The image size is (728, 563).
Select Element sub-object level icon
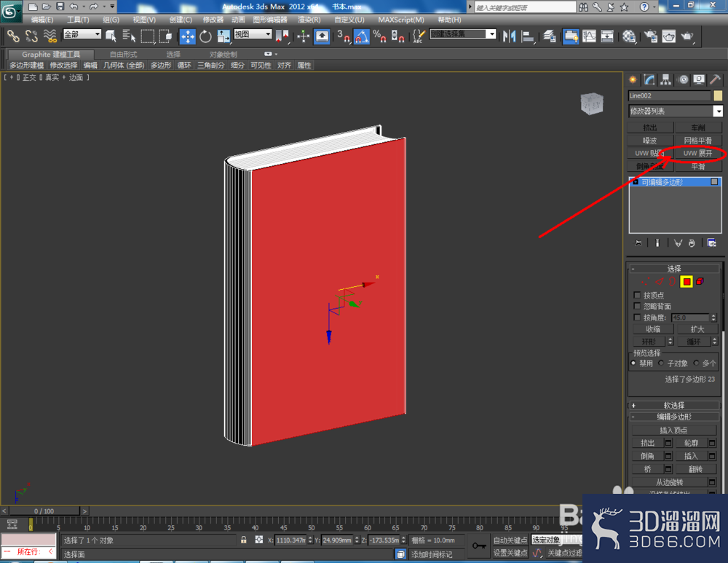700,281
